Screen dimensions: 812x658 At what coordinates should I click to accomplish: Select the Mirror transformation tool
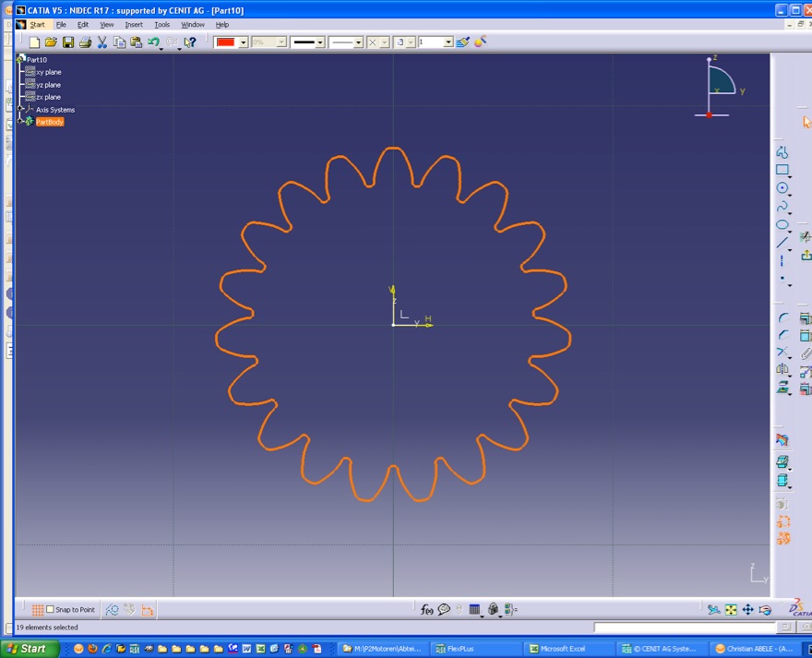click(x=783, y=369)
